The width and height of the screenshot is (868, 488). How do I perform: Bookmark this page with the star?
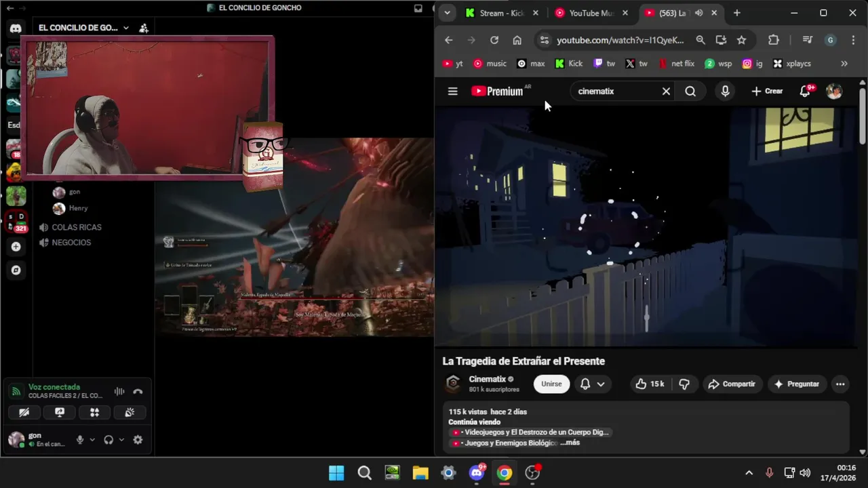(741, 40)
